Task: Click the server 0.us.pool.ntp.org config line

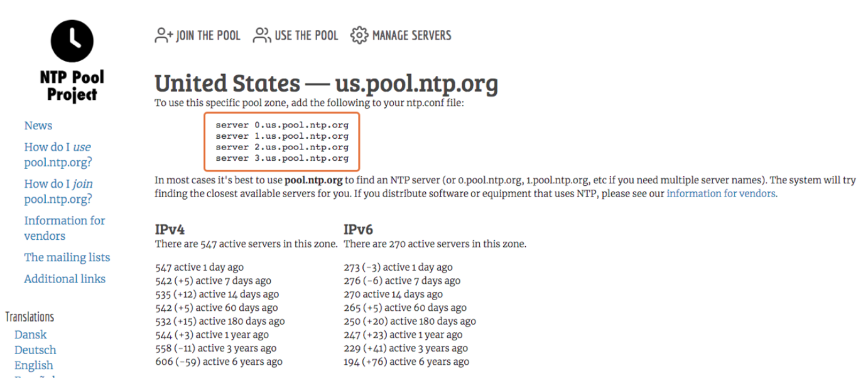Action: pyautogui.click(x=282, y=125)
